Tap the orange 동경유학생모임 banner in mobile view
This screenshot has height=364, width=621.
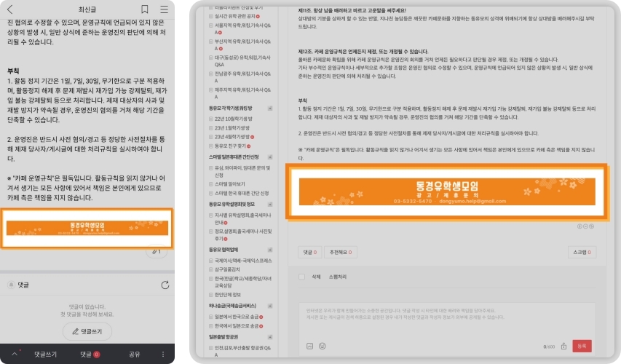click(x=87, y=228)
